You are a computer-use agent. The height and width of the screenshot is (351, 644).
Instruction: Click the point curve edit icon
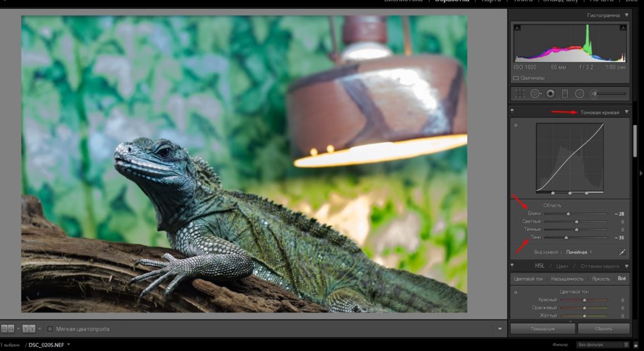tap(623, 252)
